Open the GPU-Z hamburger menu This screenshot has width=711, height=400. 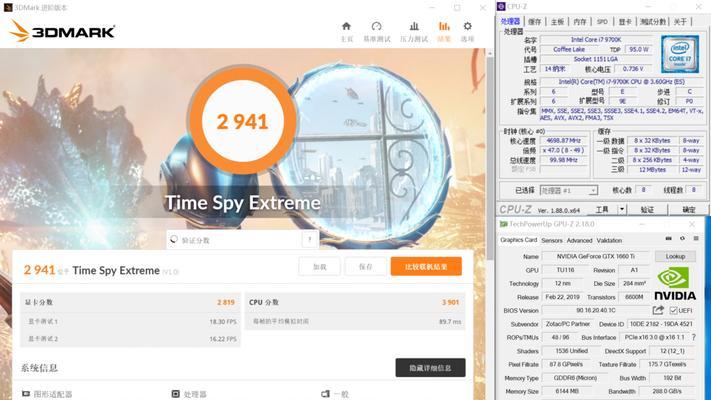696,239
